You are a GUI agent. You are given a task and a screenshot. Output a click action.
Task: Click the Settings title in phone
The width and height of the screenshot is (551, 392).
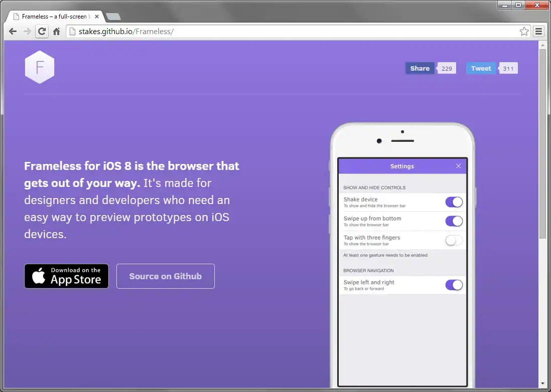(x=402, y=166)
